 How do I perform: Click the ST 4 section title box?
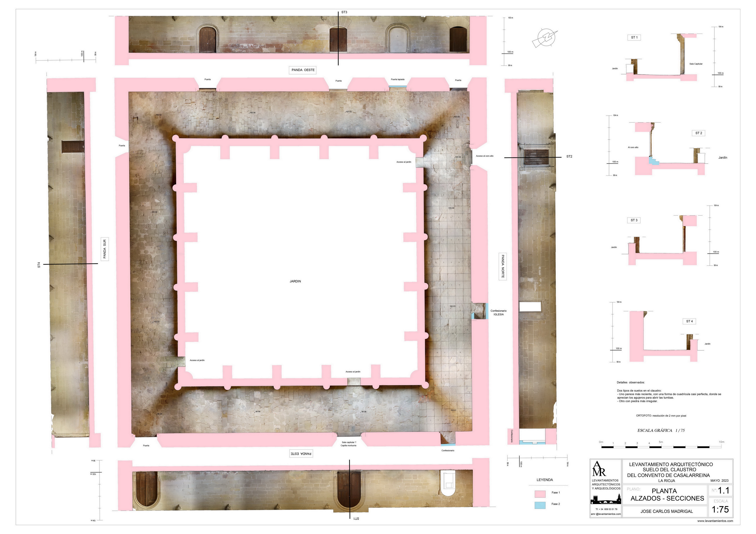pos(689,321)
